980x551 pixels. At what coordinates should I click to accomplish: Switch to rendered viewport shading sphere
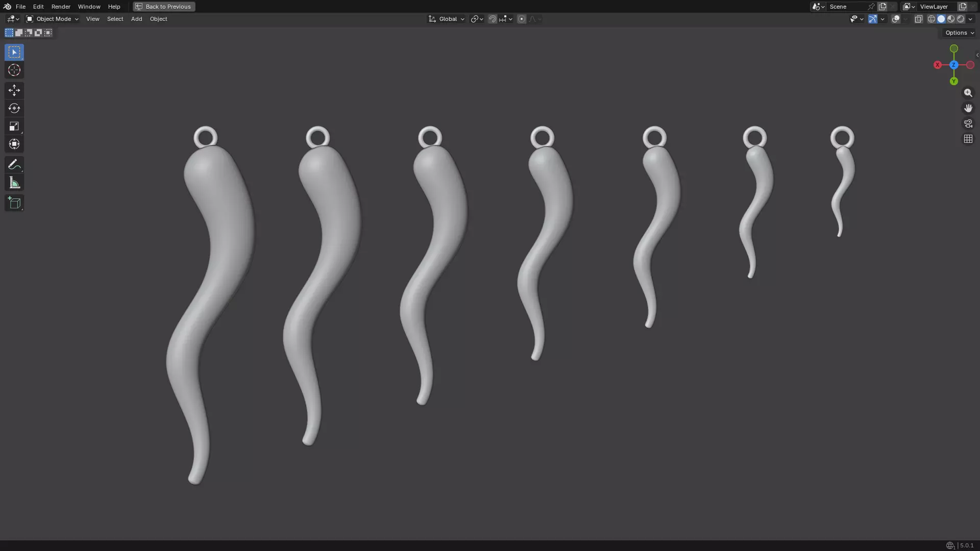(961, 19)
